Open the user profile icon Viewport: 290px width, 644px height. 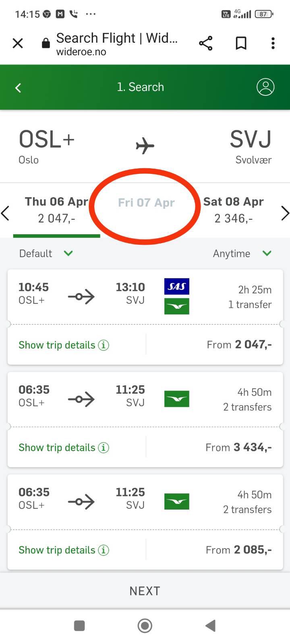265,87
